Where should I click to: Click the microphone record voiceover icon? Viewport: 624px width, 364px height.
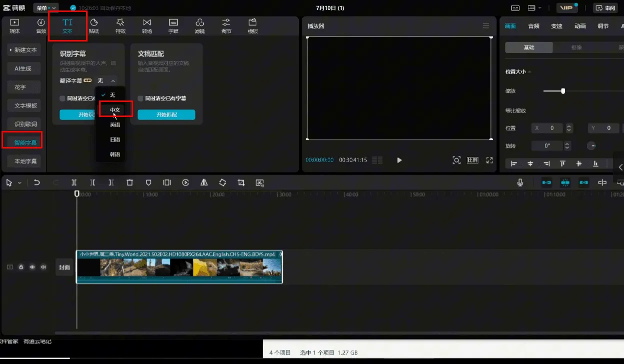(520, 183)
